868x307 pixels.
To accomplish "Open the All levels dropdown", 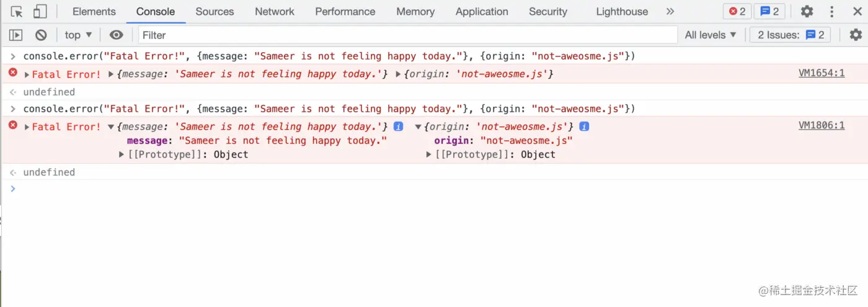I will 711,35.
